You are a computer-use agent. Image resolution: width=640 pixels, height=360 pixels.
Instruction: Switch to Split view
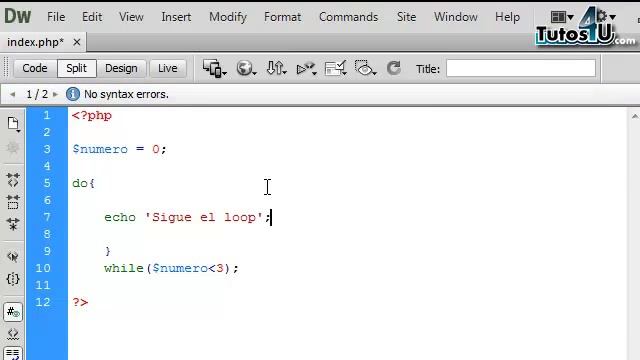(x=77, y=68)
